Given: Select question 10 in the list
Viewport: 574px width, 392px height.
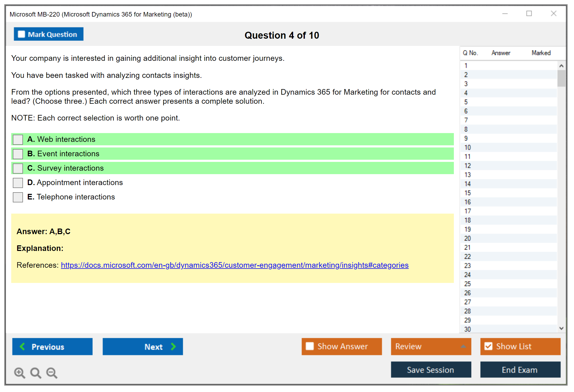Looking at the screenshot, I should tap(467, 147).
